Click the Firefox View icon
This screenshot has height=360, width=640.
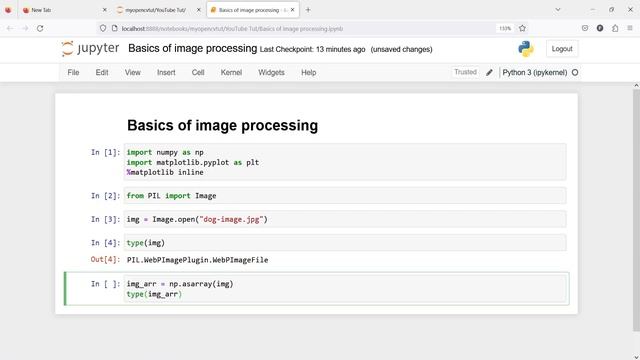pyautogui.click(x=8, y=10)
